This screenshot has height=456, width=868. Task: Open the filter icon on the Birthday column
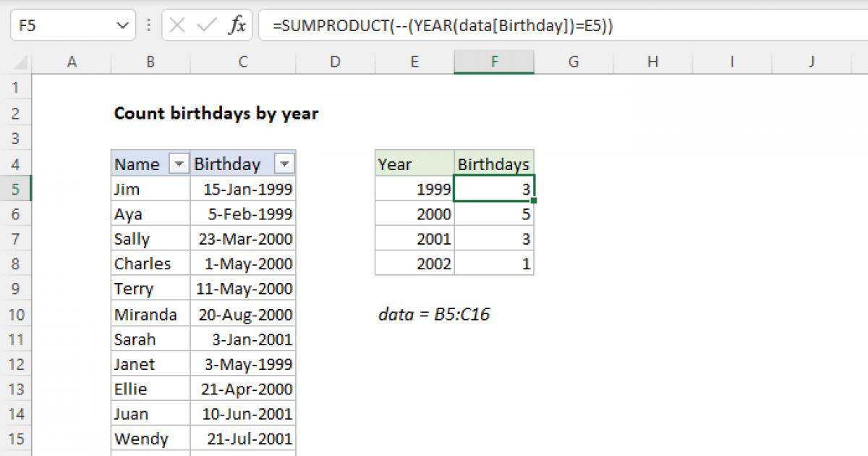coord(285,164)
